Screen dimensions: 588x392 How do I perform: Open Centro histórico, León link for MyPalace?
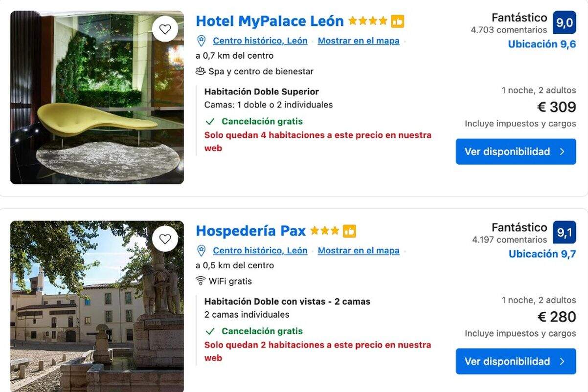click(x=259, y=41)
